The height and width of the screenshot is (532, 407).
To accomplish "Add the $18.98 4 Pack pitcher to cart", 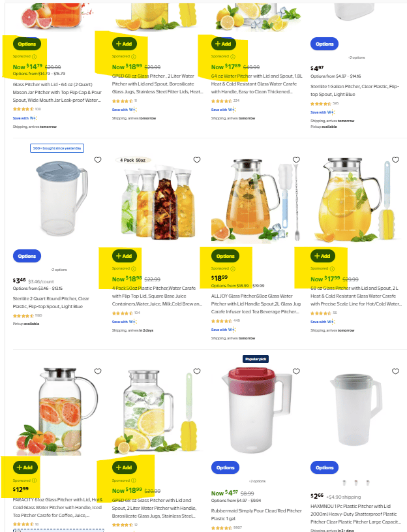I will [125, 256].
